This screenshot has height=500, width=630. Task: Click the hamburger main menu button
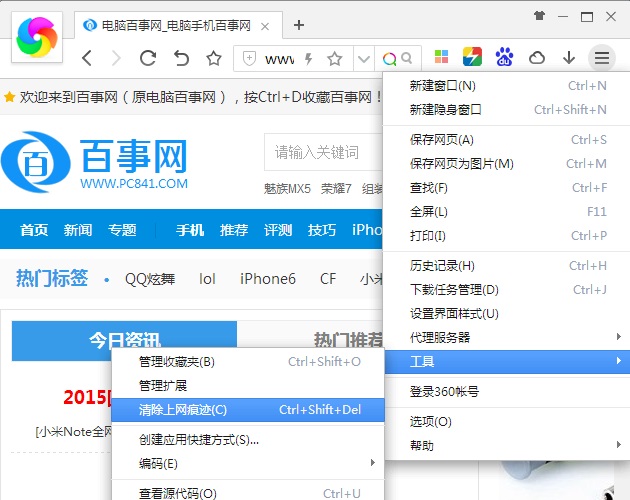[602, 58]
